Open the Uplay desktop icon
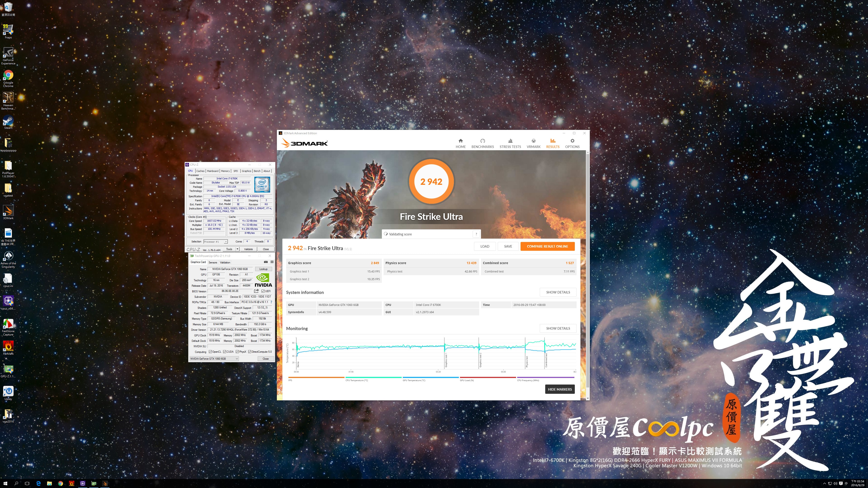Image resolution: width=868 pixels, height=488 pixels. pos(8,393)
